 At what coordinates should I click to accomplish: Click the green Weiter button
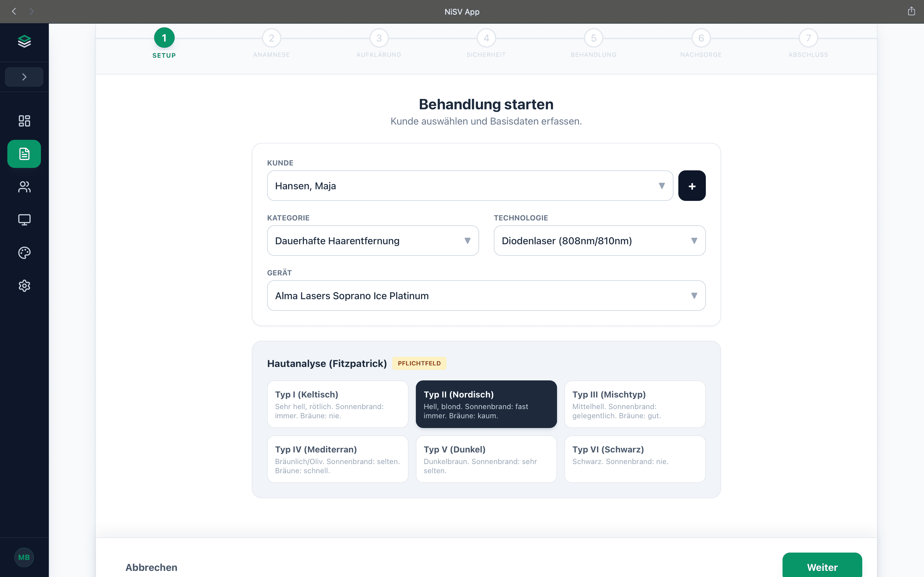(822, 567)
